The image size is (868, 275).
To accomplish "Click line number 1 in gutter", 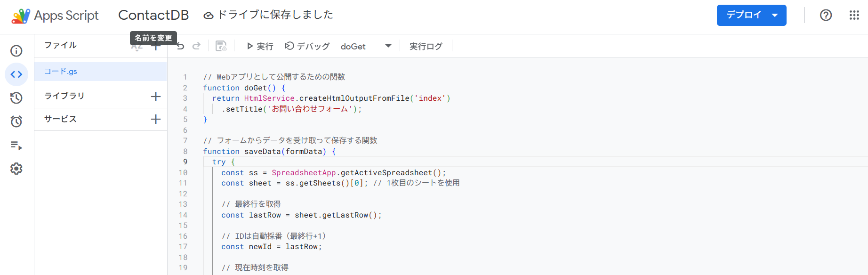I will (185, 77).
